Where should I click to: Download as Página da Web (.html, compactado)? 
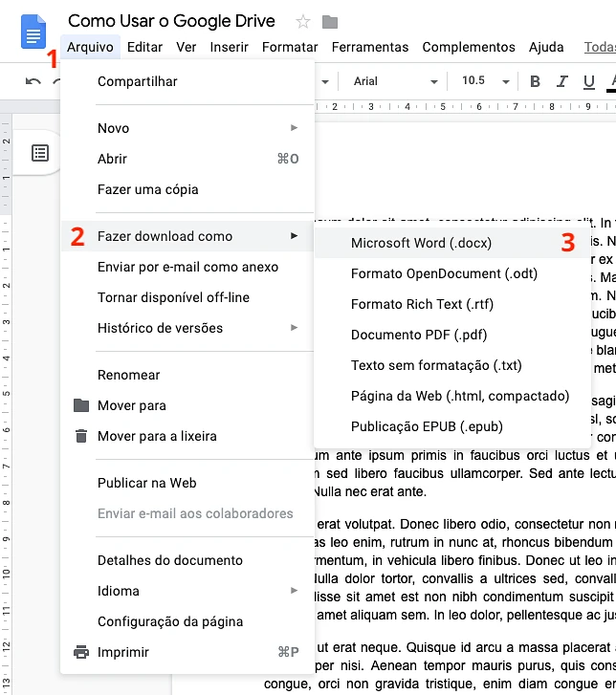point(452,396)
